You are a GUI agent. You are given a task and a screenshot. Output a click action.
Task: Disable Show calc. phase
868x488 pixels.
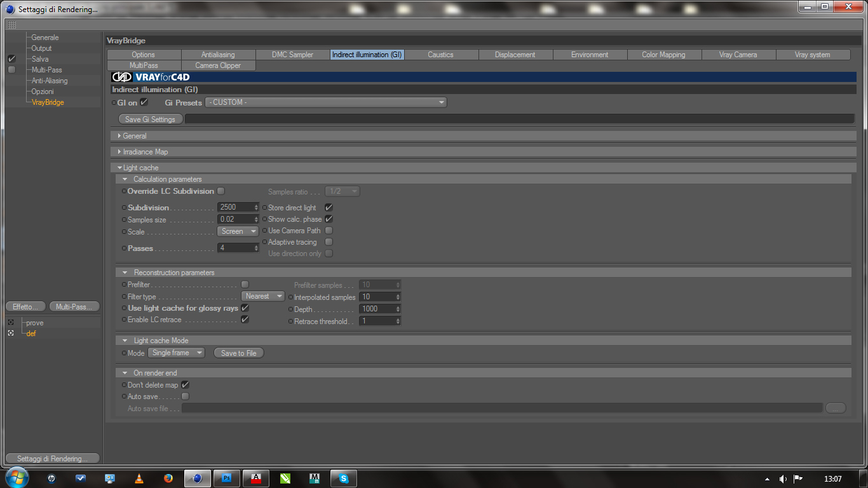329,219
